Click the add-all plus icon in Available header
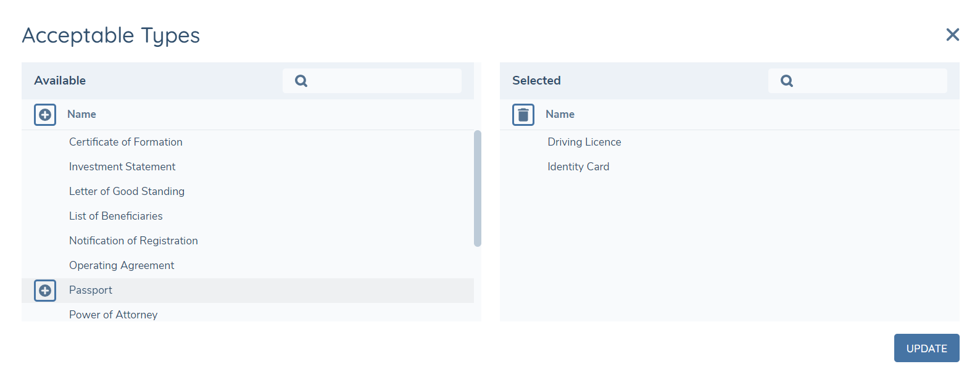The height and width of the screenshot is (385, 980). (45, 115)
